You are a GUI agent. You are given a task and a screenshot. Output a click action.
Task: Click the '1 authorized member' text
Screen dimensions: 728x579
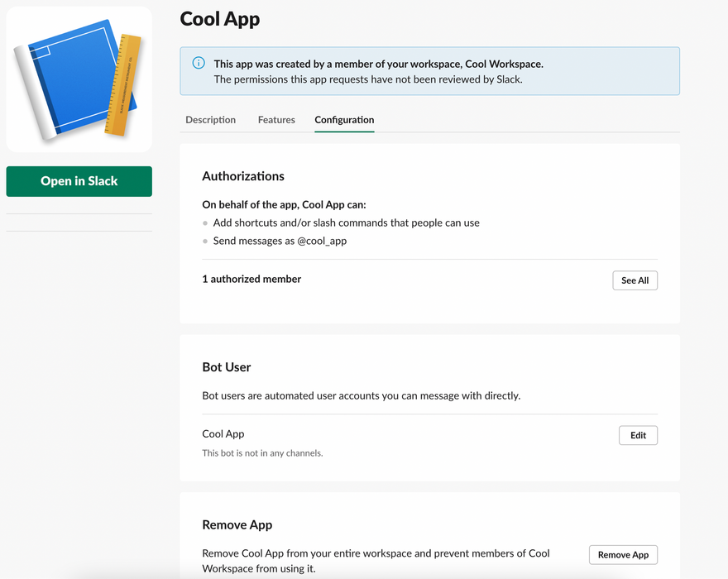pyautogui.click(x=251, y=280)
